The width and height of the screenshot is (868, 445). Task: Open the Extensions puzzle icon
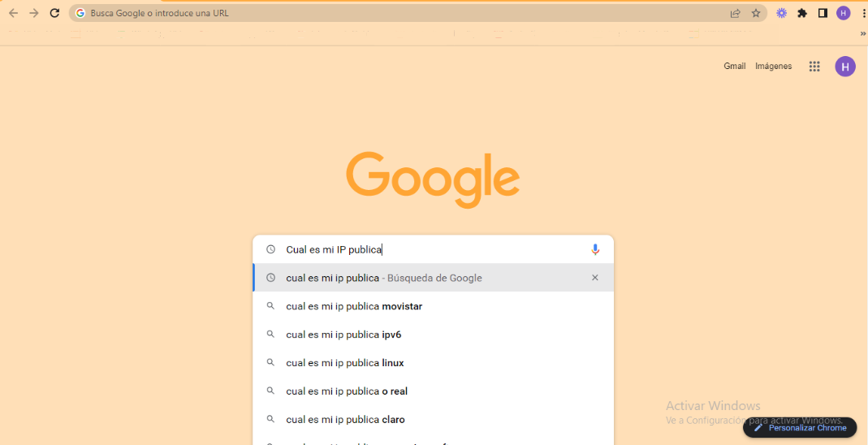[x=802, y=13]
